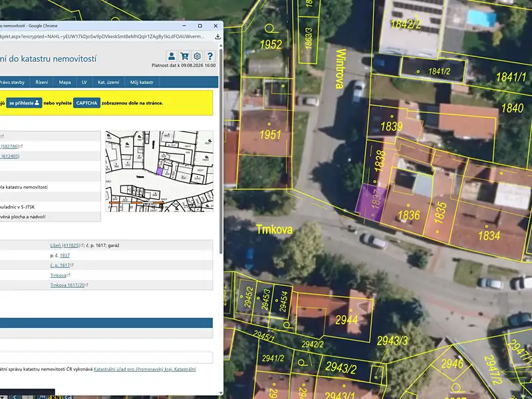The image size is (532, 399).
Task: Click the 'Platnost dat k 09.08.2026 16:00' text
Action: (x=184, y=65)
